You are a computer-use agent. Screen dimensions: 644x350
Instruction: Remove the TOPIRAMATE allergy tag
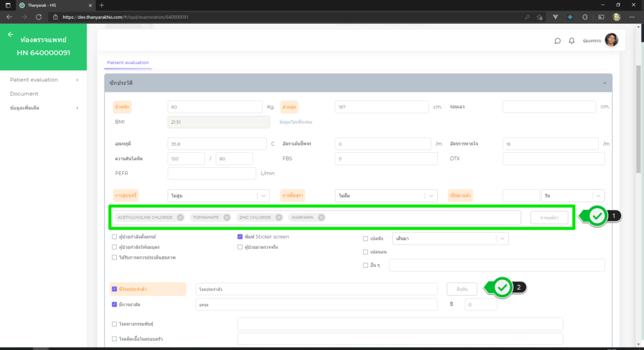226,217
